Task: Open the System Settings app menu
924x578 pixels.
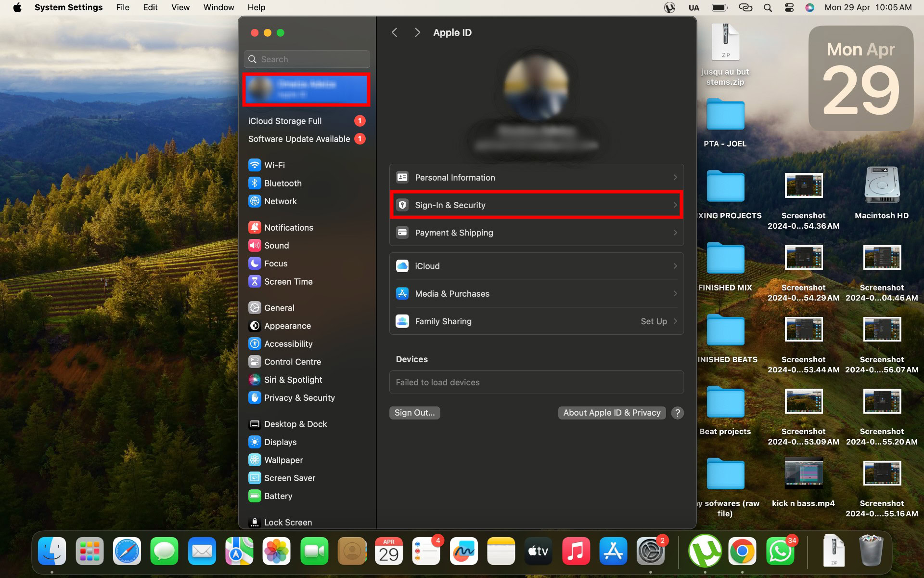Action: tap(68, 7)
